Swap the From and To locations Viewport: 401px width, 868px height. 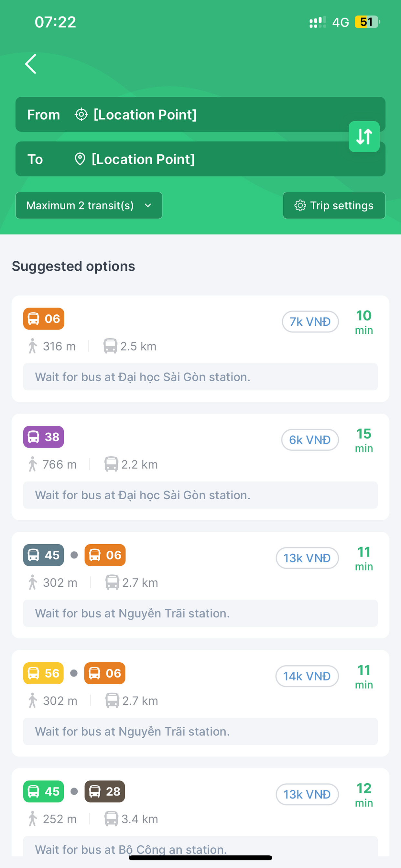pyautogui.click(x=363, y=136)
